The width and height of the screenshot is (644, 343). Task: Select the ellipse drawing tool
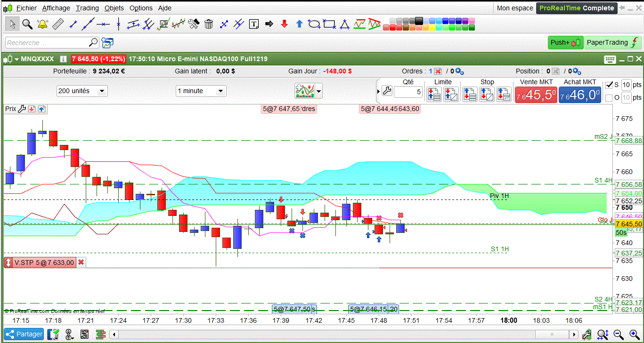(314, 24)
